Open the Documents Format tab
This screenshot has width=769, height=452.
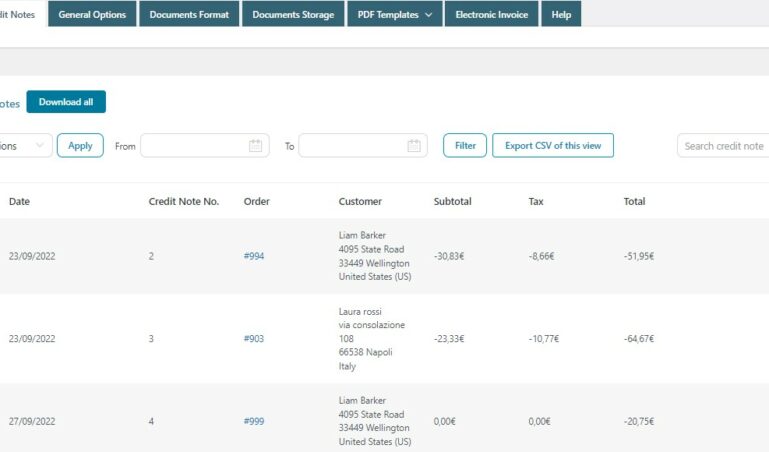coord(189,14)
